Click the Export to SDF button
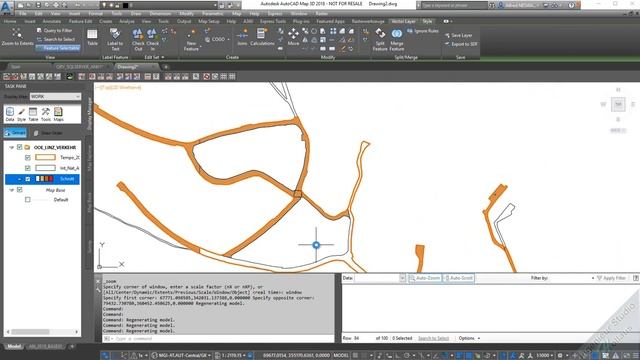The image size is (640, 360). coord(461,44)
